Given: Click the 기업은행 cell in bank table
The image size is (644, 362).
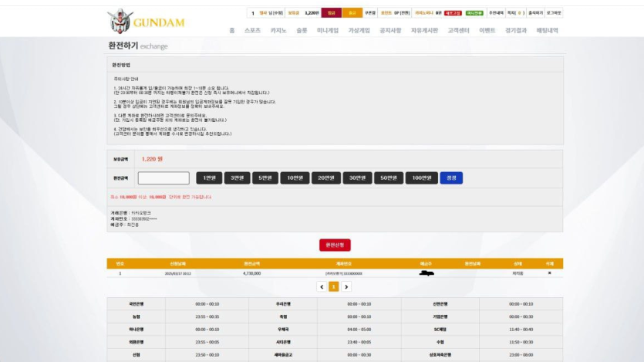Looking at the screenshot, I should point(440,316).
